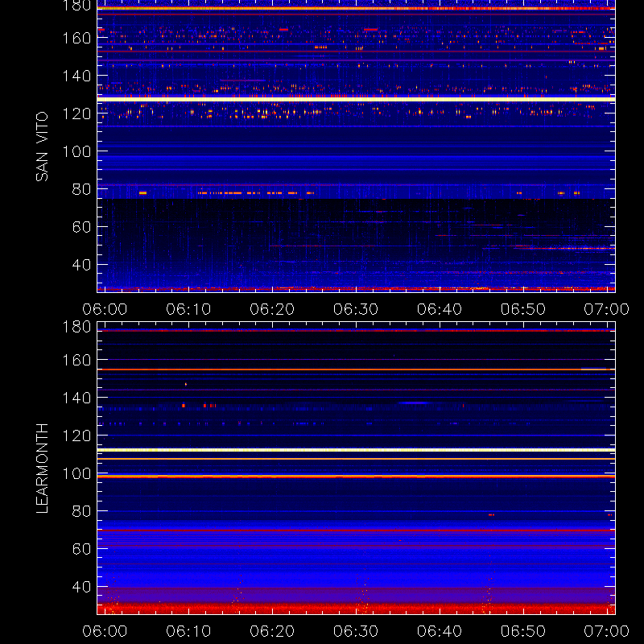Select the 60 frequency label on San Vito plot
Viewport: 644px width, 644px height.
pos(81,227)
